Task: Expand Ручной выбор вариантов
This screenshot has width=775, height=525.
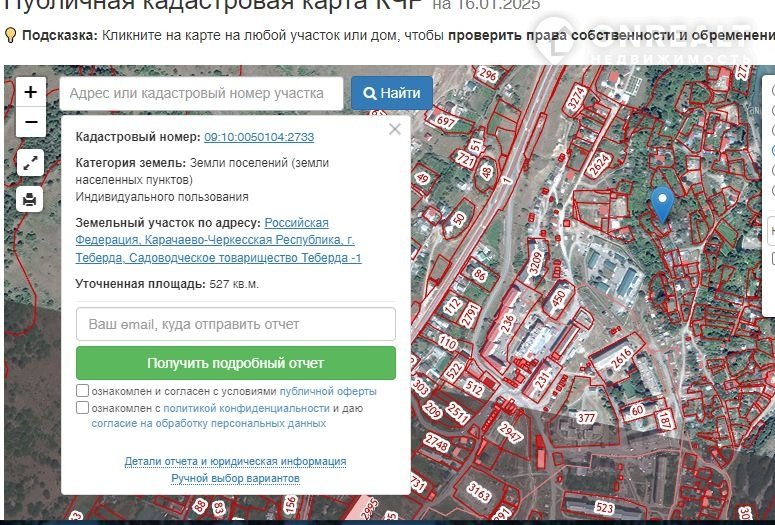Action: 235,479
